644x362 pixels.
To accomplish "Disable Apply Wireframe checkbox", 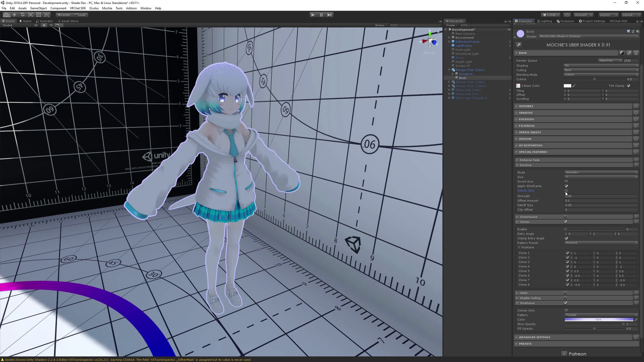I will point(567,186).
